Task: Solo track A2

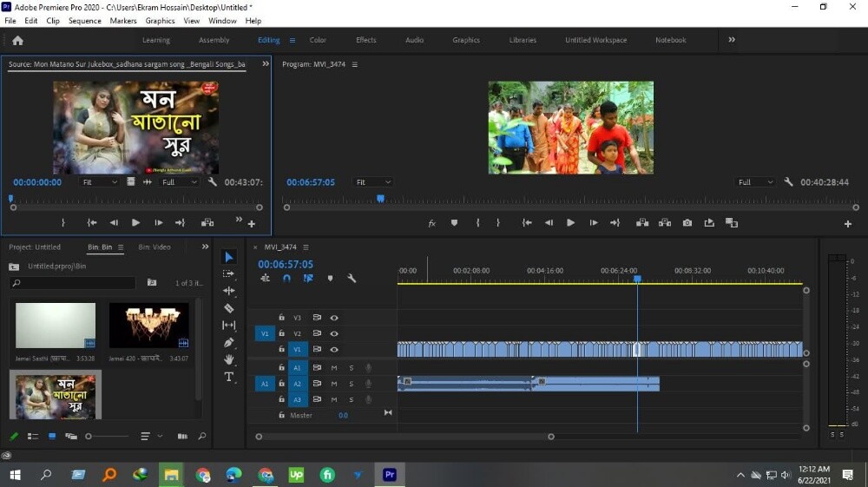Action: coord(351,384)
